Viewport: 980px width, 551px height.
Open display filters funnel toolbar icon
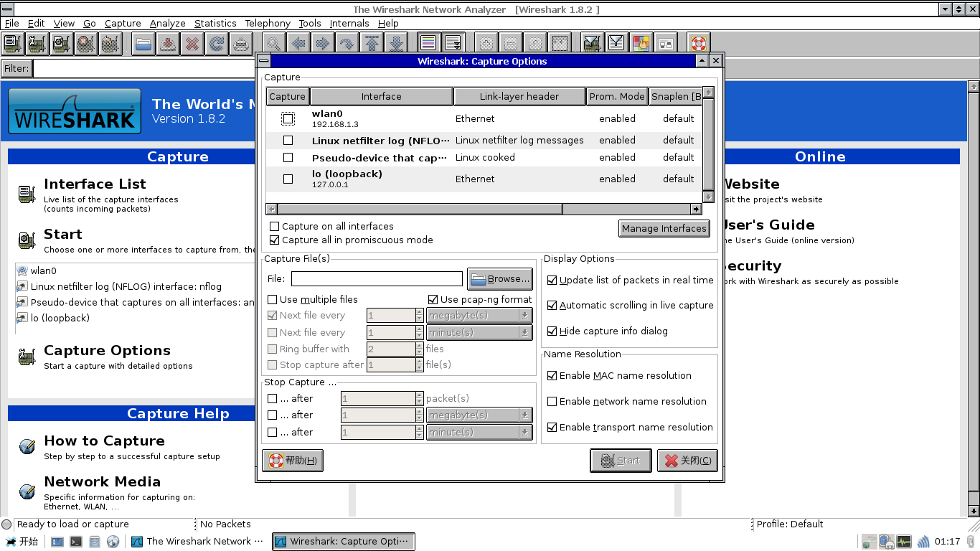point(617,44)
